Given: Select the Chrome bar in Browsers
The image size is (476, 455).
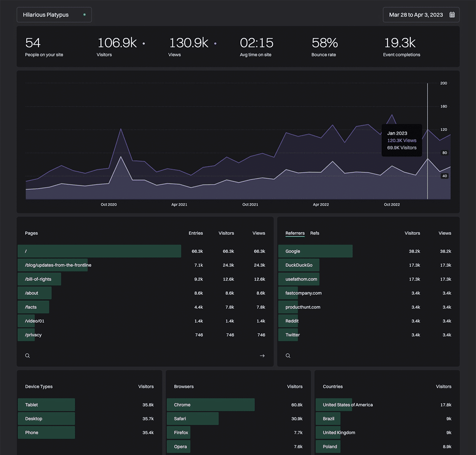Looking at the screenshot, I should [x=210, y=405].
